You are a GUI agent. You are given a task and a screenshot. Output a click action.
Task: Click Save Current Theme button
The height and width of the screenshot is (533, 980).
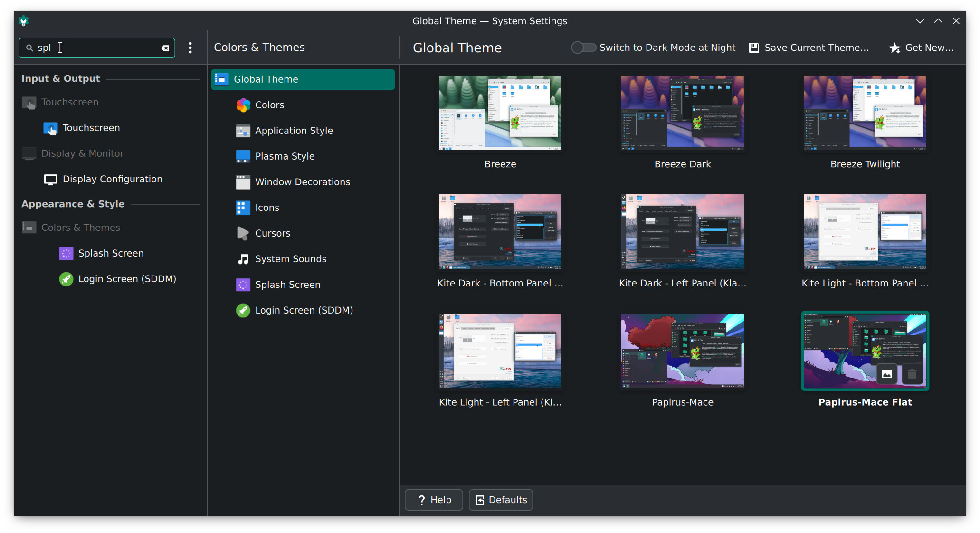[x=809, y=48]
